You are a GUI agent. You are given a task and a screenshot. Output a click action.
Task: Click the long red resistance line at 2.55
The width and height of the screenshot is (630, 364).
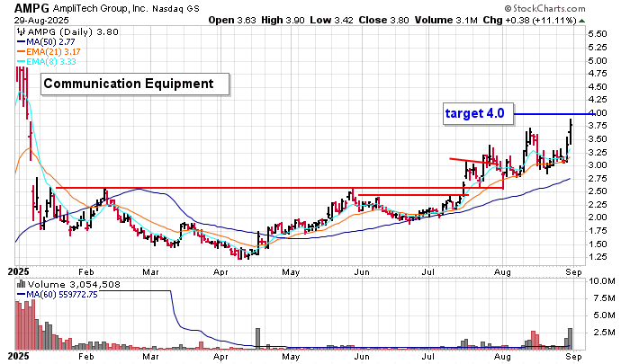[279, 188]
